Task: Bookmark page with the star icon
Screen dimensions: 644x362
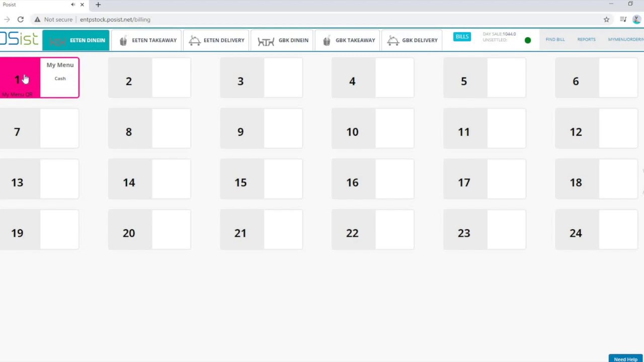Action: coord(606,20)
